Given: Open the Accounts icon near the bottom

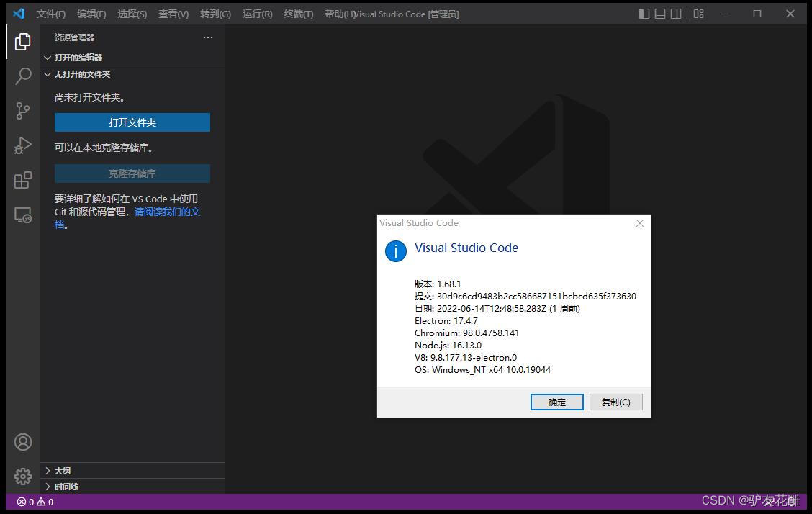Looking at the screenshot, I should tap(22, 442).
